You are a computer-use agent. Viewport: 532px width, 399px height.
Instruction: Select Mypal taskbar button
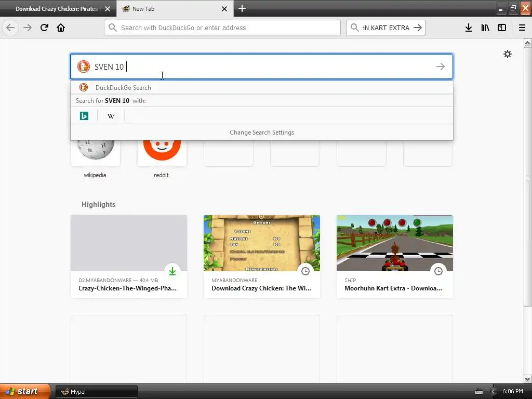pyautogui.click(x=96, y=392)
